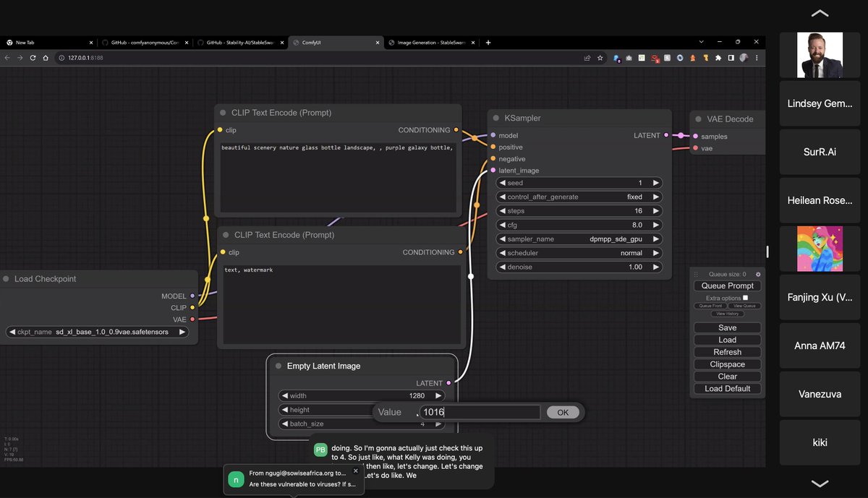
Task: Open the ckpt_name checkpoint dropdown
Action: point(97,332)
